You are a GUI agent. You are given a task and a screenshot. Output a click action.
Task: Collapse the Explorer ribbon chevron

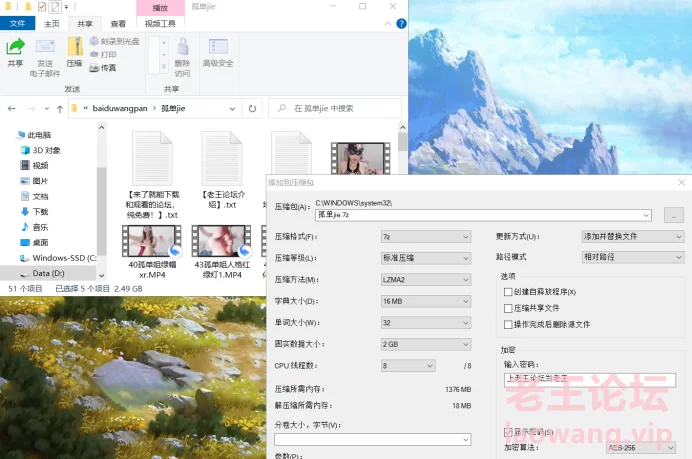coord(388,24)
